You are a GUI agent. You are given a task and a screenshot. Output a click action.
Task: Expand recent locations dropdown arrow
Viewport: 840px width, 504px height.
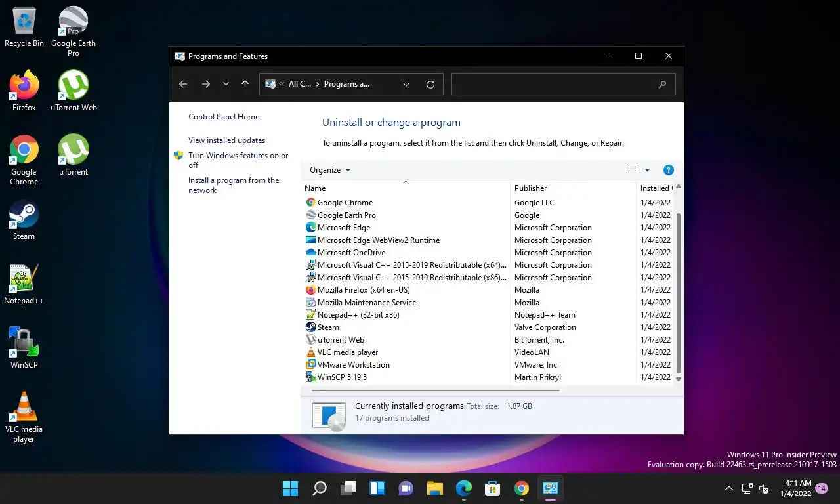tap(226, 84)
